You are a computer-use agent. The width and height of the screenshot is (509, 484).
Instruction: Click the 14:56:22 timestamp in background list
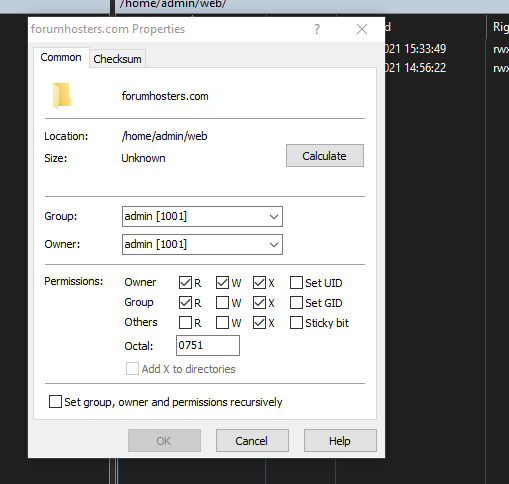(x=425, y=68)
